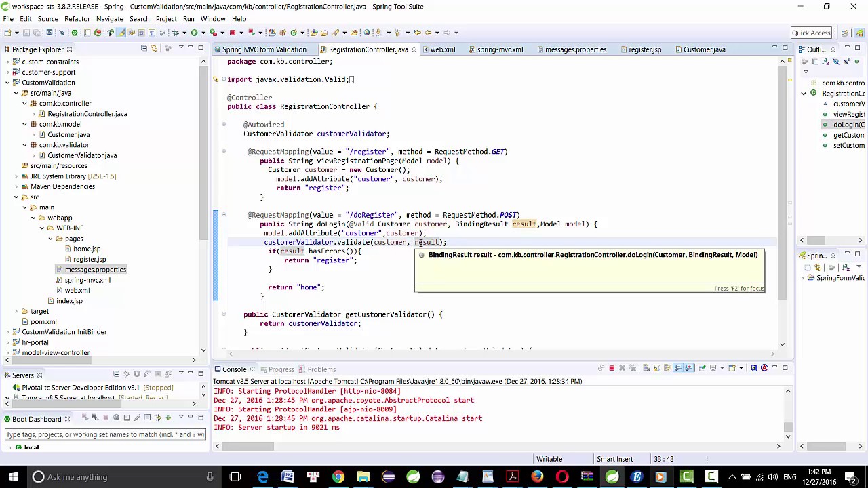Image resolution: width=868 pixels, height=488 pixels.
Task: Start server in debug mode icon
Action: pos(126,373)
